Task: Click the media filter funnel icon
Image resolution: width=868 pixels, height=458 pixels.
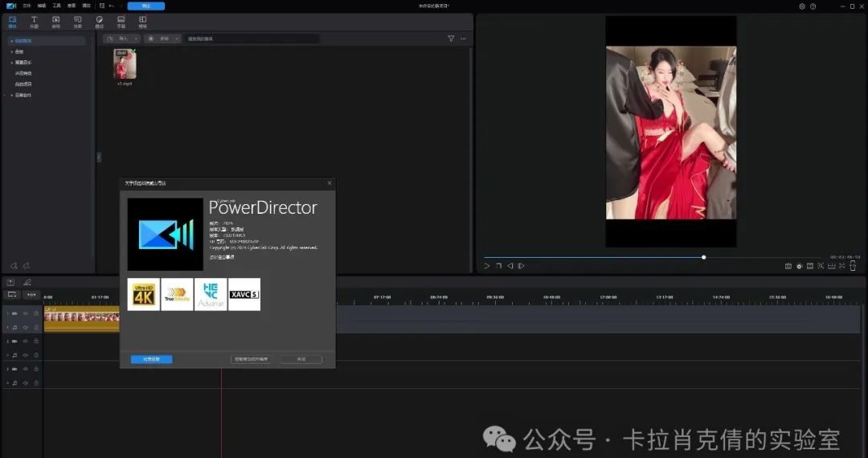Action: pos(451,39)
